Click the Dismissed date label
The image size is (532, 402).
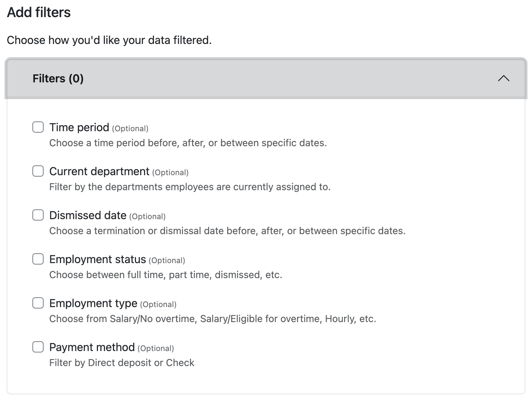pyautogui.click(x=88, y=215)
